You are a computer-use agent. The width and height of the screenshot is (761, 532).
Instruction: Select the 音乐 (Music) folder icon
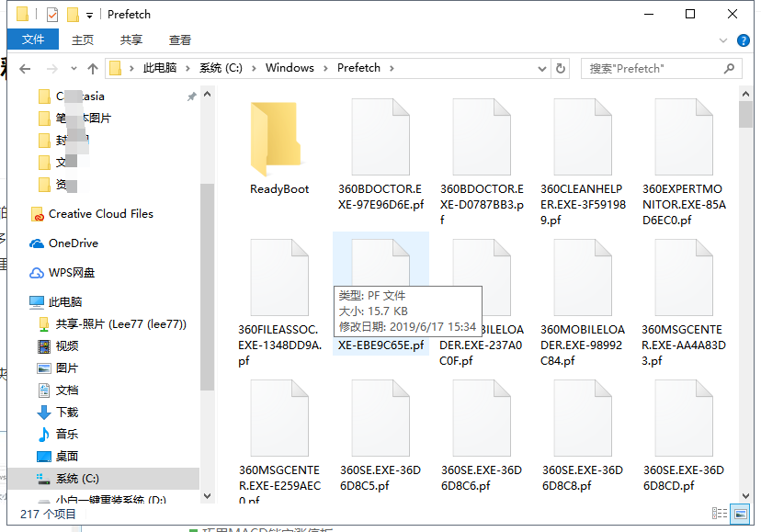pos(43,435)
